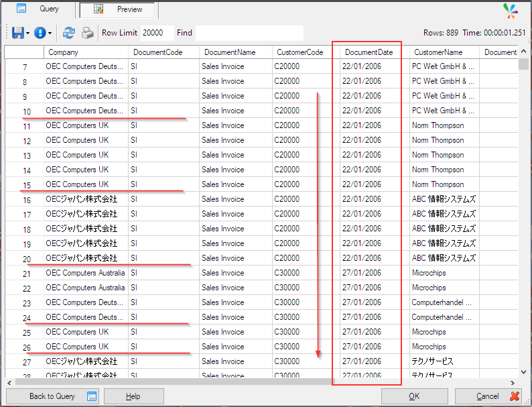The height and width of the screenshot is (407, 532).
Task: Click Computerhandel cell in row 24
Action: click(x=444, y=317)
